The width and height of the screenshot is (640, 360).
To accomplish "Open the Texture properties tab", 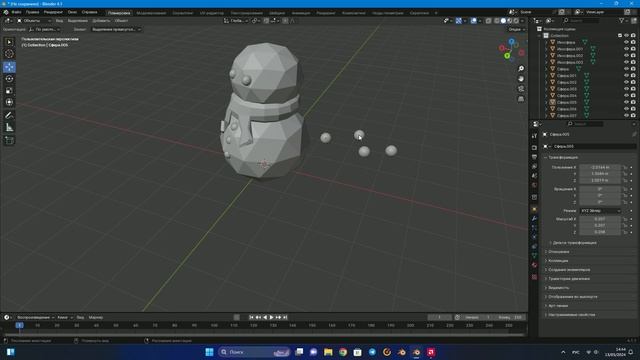I will click(x=534, y=277).
